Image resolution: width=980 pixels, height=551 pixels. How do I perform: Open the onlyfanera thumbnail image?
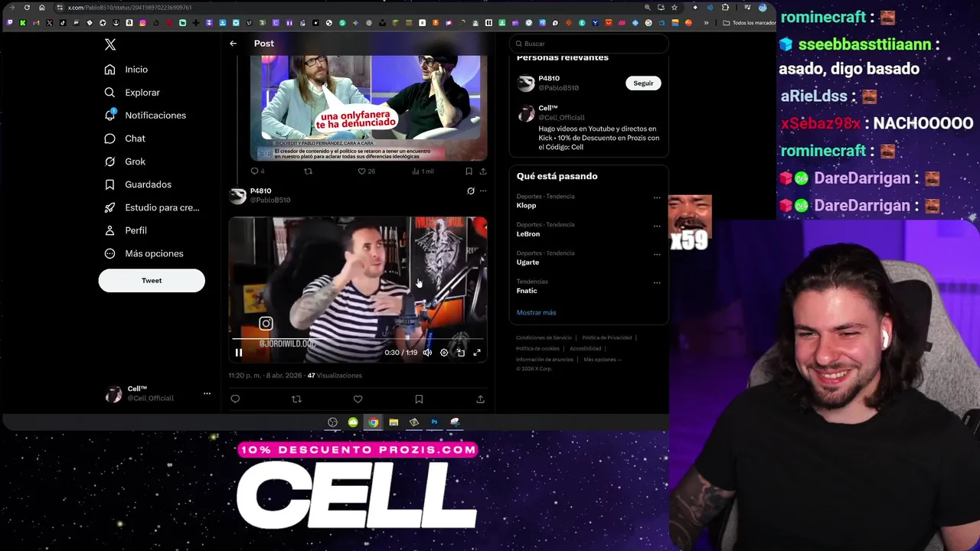[x=369, y=107]
